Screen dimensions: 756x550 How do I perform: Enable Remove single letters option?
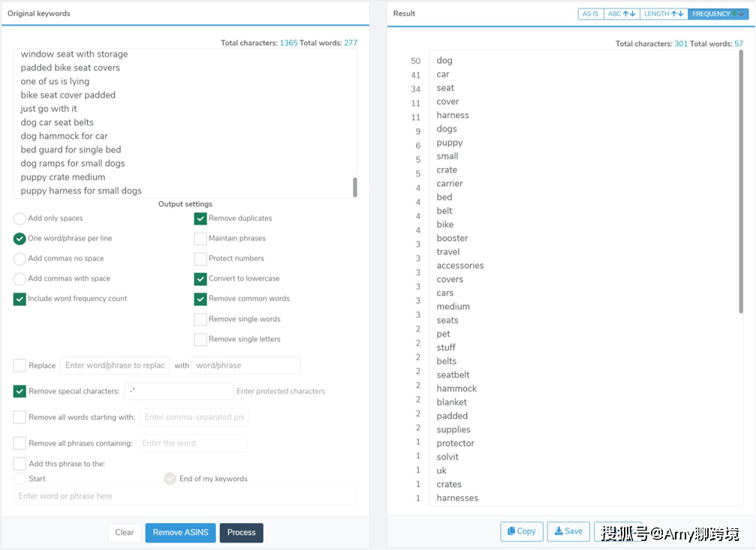point(200,339)
